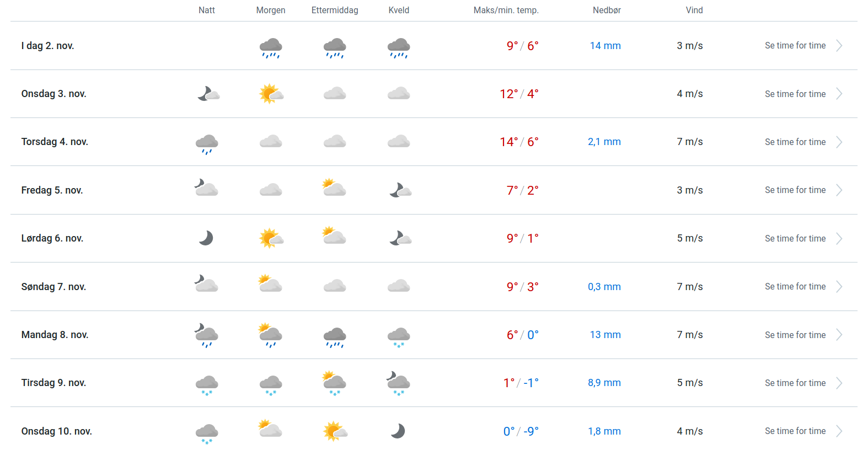Click the rain icon for today's morning
The height and width of the screenshot is (455, 868).
point(271,47)
